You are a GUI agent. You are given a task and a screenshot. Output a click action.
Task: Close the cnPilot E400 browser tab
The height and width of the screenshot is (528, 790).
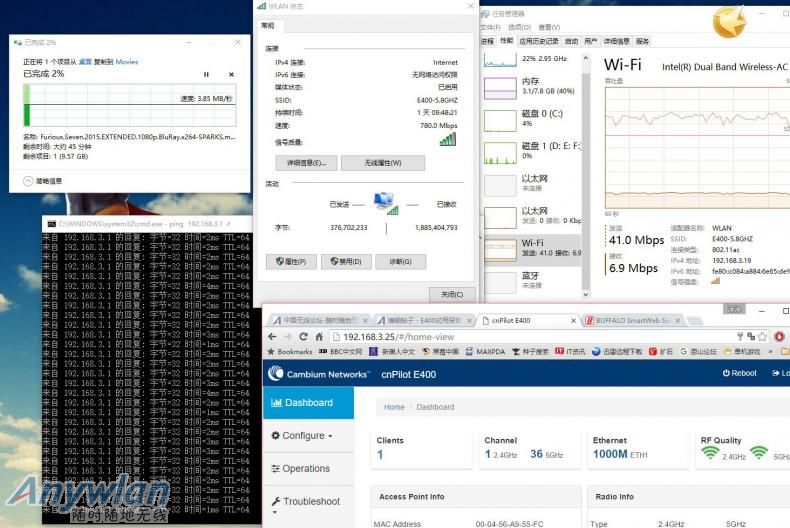[x=573, y=320]
